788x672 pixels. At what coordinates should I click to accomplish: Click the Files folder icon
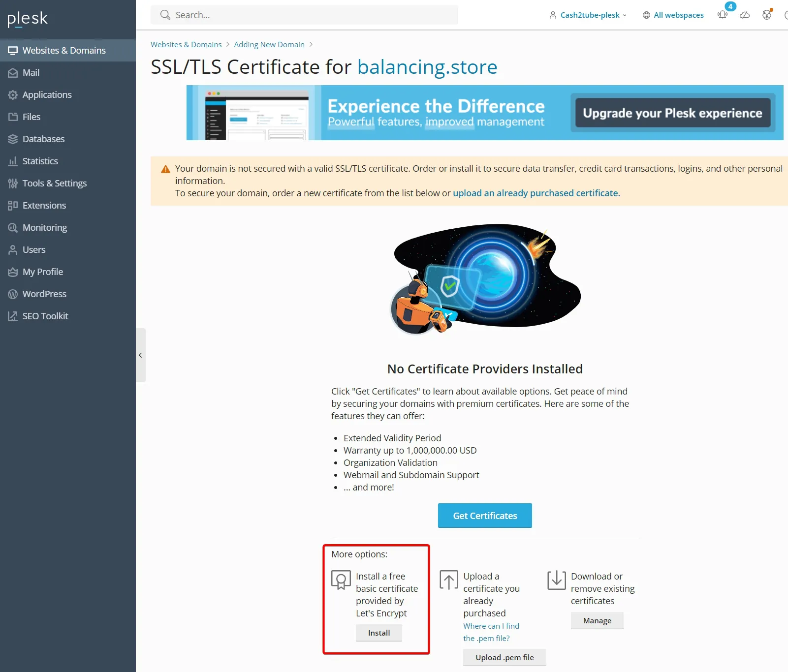pos(13,117)
